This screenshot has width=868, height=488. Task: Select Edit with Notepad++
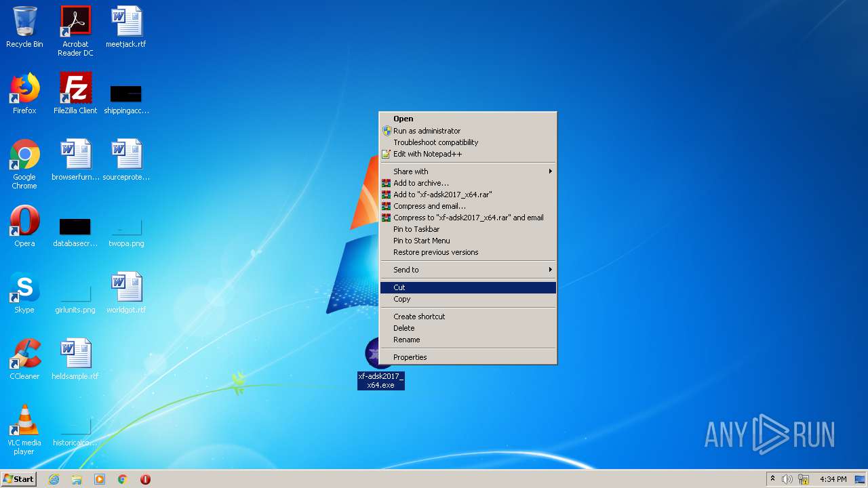(468, 154)
